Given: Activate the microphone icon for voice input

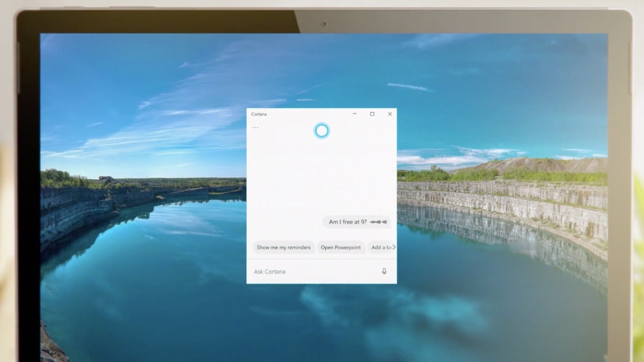Looking at the screenshot, I should tap(384, 271).
